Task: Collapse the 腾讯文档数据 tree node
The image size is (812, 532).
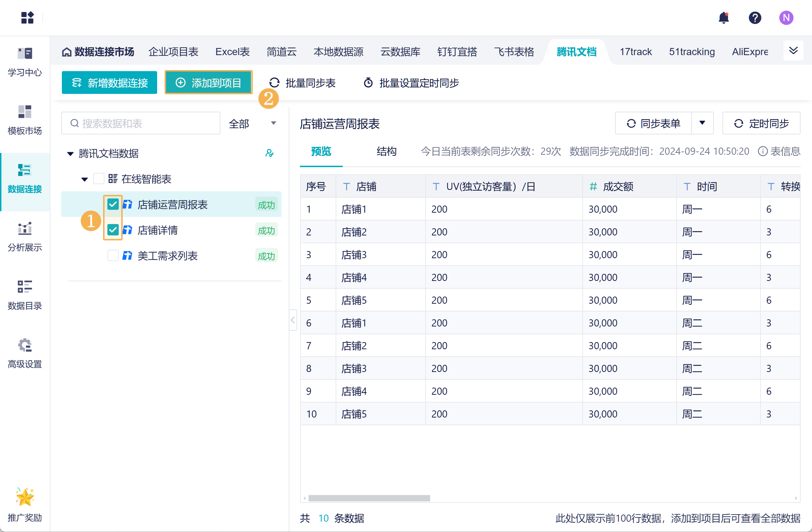Action: (x=70, y=154)
